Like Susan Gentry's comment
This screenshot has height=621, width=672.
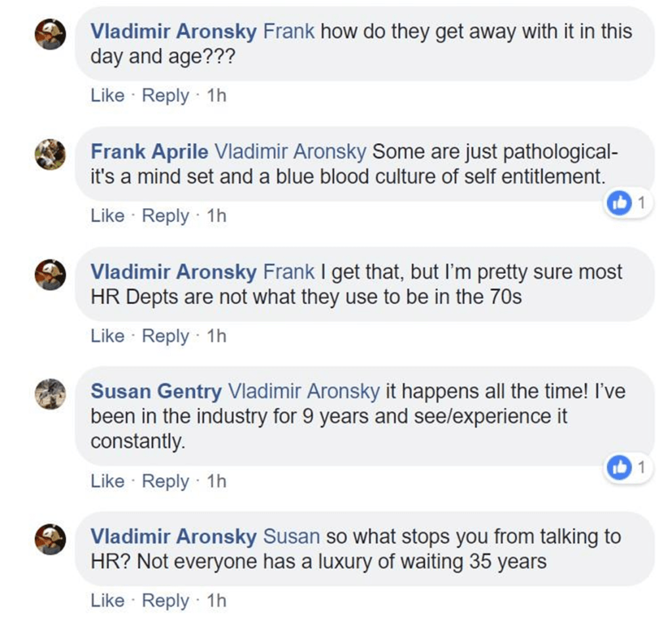pos(107,481)
